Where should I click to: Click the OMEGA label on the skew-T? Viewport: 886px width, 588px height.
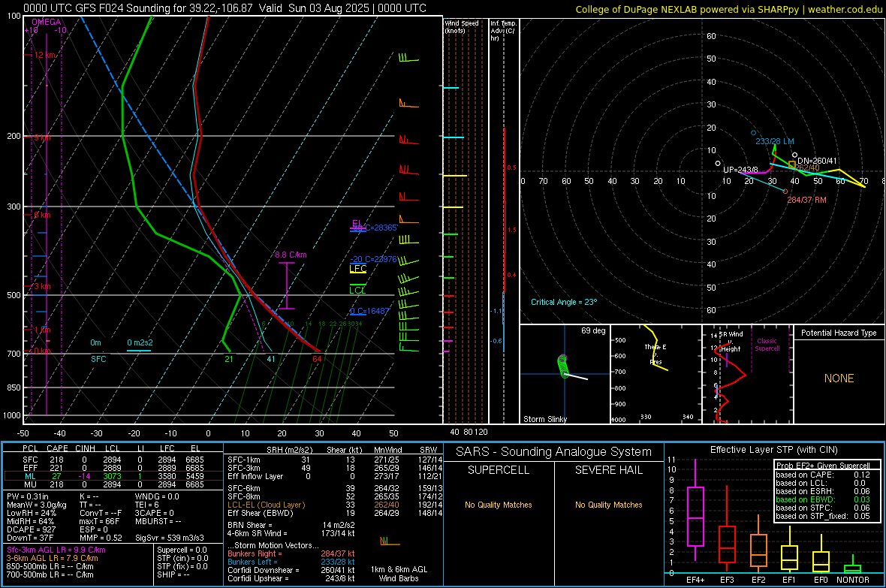[x=47, y=22]
